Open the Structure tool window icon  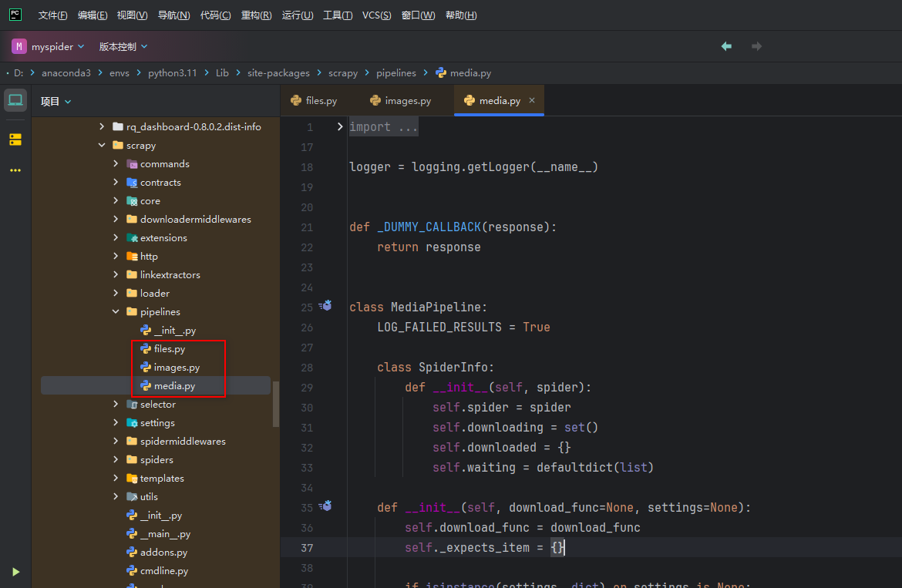click(15, 139)
